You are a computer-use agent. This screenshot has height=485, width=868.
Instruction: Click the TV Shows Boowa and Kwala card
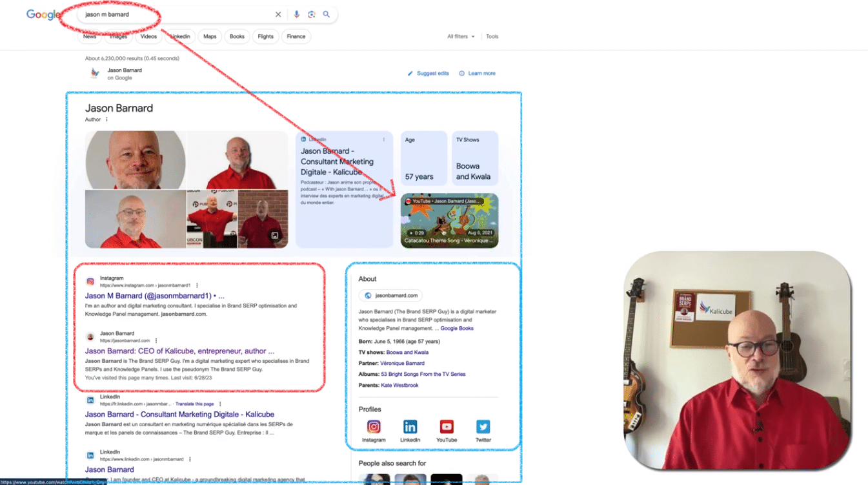coord(475,158)
